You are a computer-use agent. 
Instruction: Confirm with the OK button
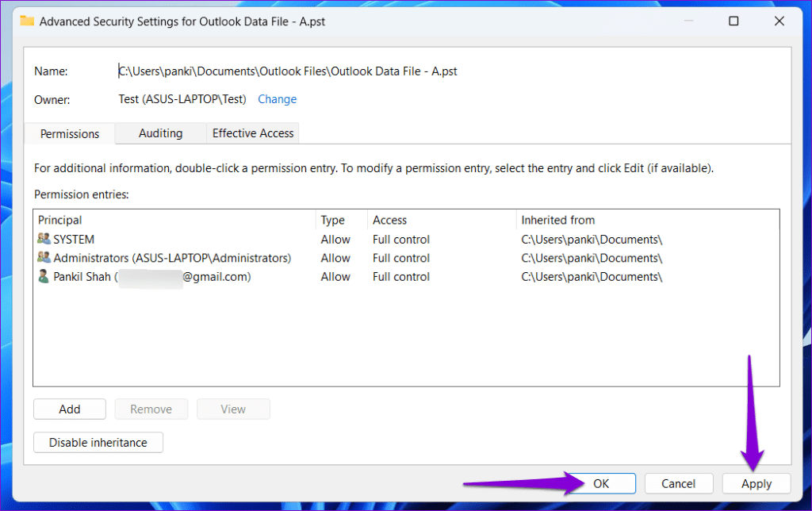(601, 483)
